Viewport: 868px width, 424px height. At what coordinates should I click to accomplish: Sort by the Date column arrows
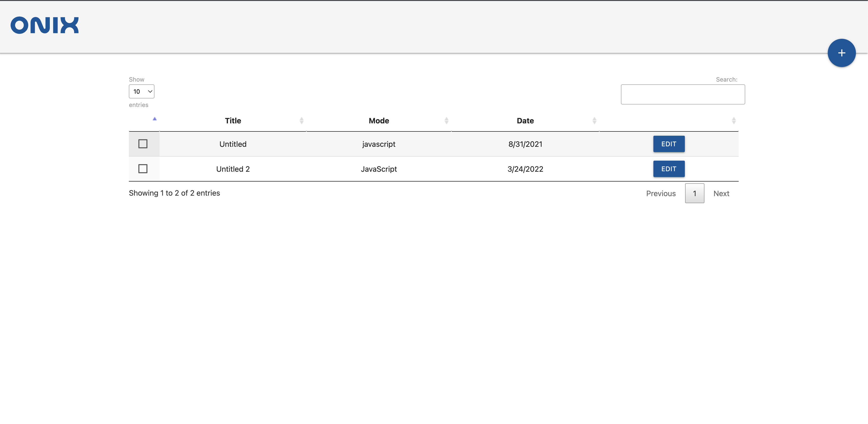(594, 120)
